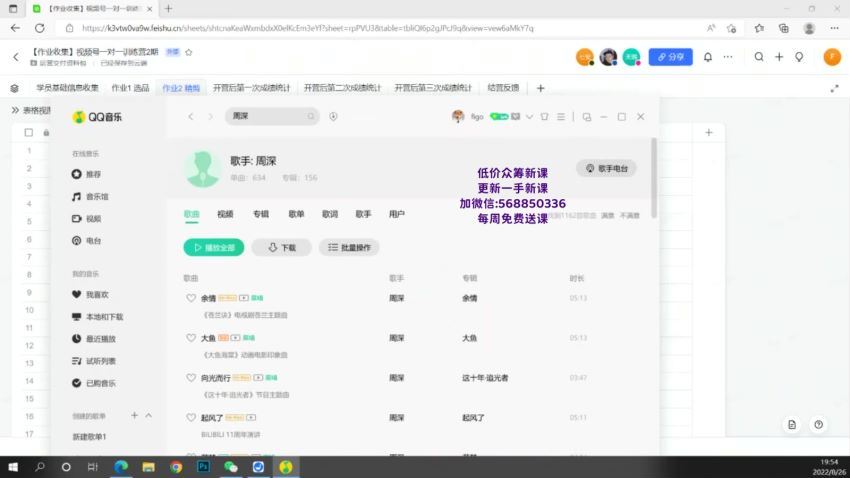Collapse the 创建的歌单 section
This screenshot has height=478, width=850.
pos(149,415)
